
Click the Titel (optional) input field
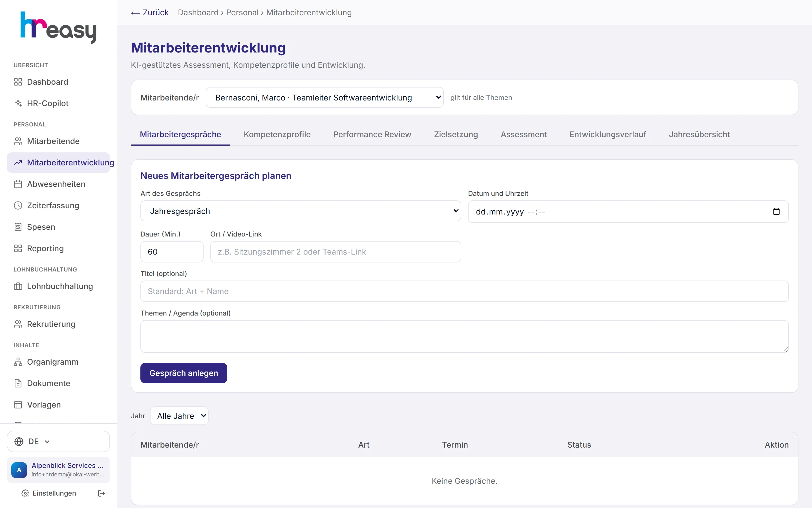pyautogui.click(x=464, y=291)
